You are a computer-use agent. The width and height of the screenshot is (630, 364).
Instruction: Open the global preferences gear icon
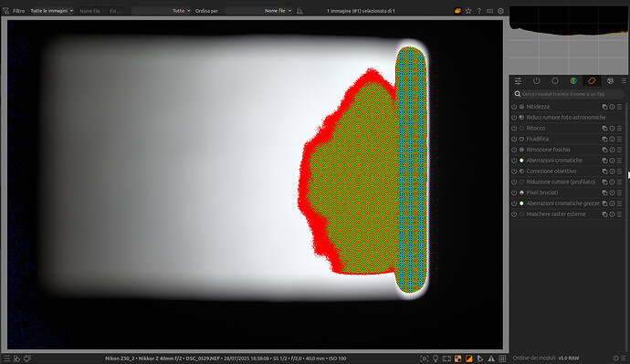[500, 11]
